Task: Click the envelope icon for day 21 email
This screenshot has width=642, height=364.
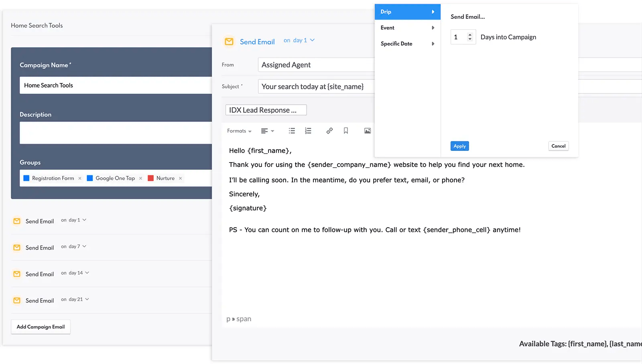Action: coord(17,301)
